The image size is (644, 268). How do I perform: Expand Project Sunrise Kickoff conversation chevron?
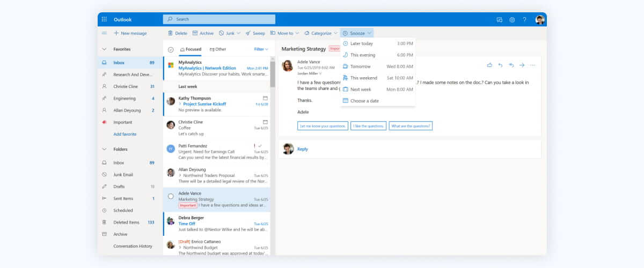coord(180,104)
